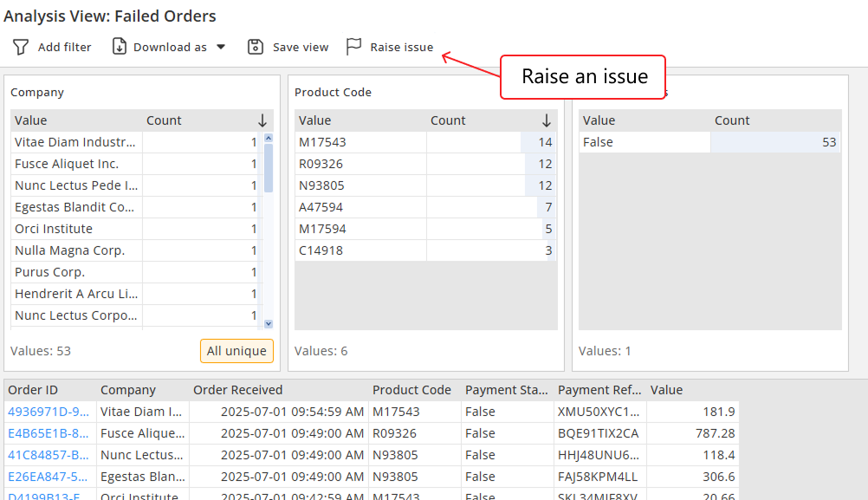
Task: Open order link E4B65E1B-8...
Action: 49,433
